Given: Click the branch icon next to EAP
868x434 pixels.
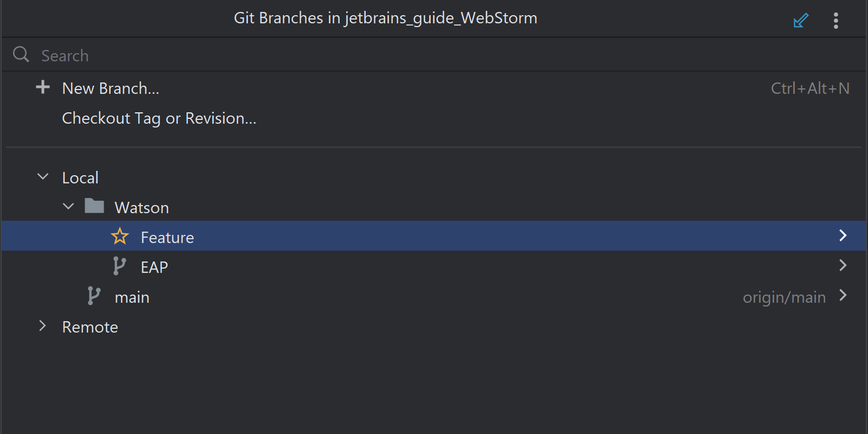Looking at the screenshot, I should [119, 266].
